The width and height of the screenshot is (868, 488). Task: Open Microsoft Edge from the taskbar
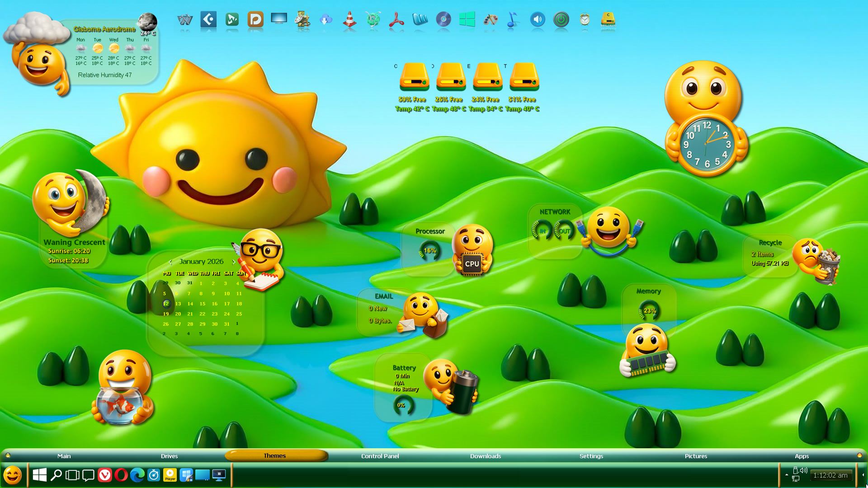click(137, 475)
